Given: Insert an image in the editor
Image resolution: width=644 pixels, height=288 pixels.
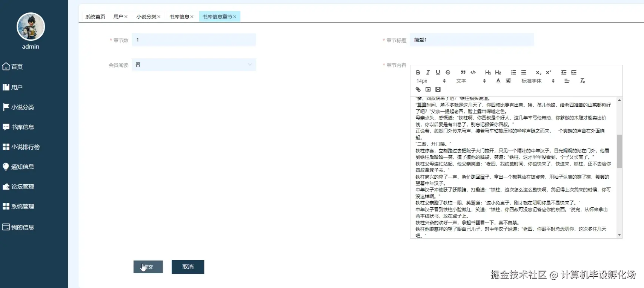Looking at the screenshot, I should 428,89.
